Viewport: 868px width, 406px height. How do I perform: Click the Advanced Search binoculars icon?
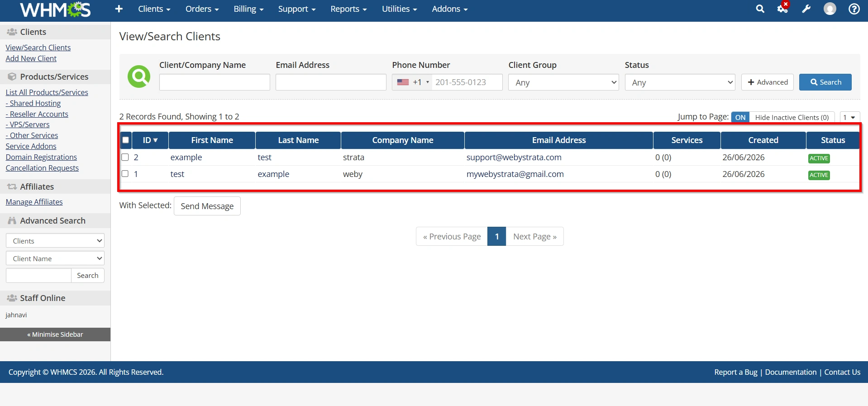(x=12, y=221)
